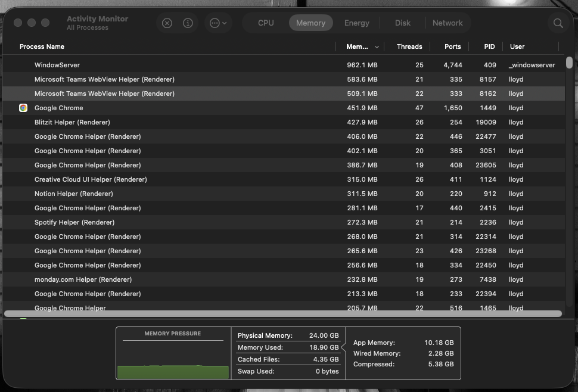
Task: Switch to the Energy tab
Action: [356, 23]
